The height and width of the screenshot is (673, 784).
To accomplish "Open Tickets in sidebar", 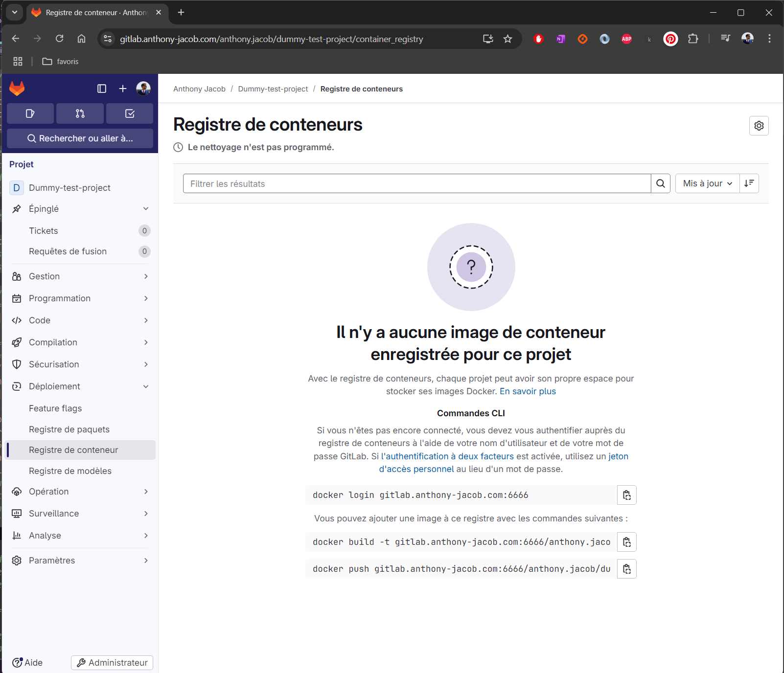I will click(x=80, y=231).
